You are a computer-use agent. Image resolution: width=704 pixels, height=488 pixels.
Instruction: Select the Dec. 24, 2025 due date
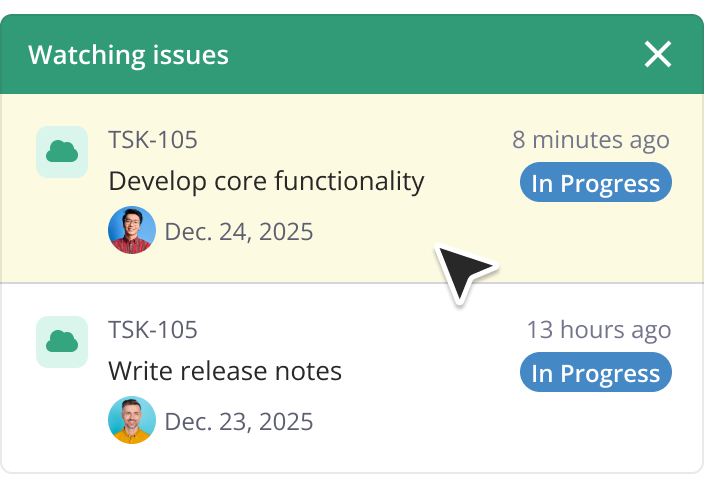[x=239, y=232]
